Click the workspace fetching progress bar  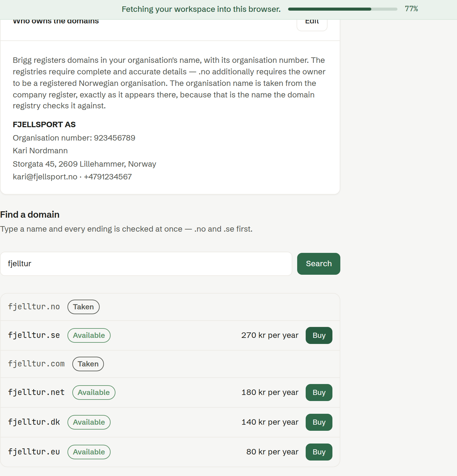click(x=342, y=9)
